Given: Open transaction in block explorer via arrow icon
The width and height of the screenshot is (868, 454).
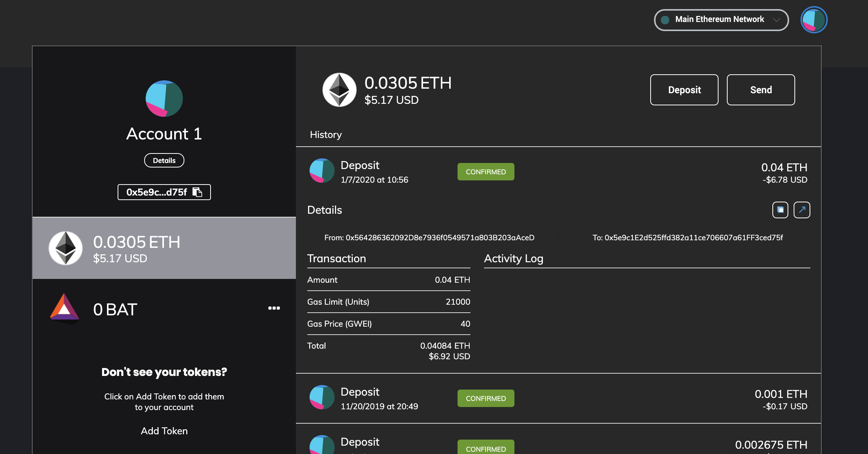Looking at the screenshot, I should tap(802, 210).
